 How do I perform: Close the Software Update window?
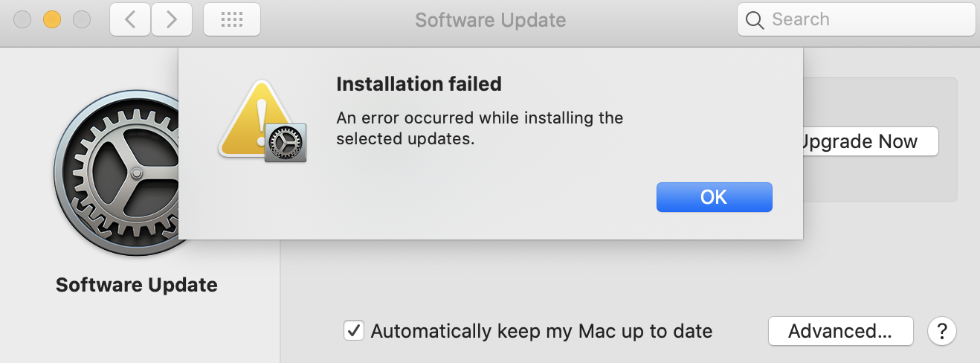tap(22, 20)
